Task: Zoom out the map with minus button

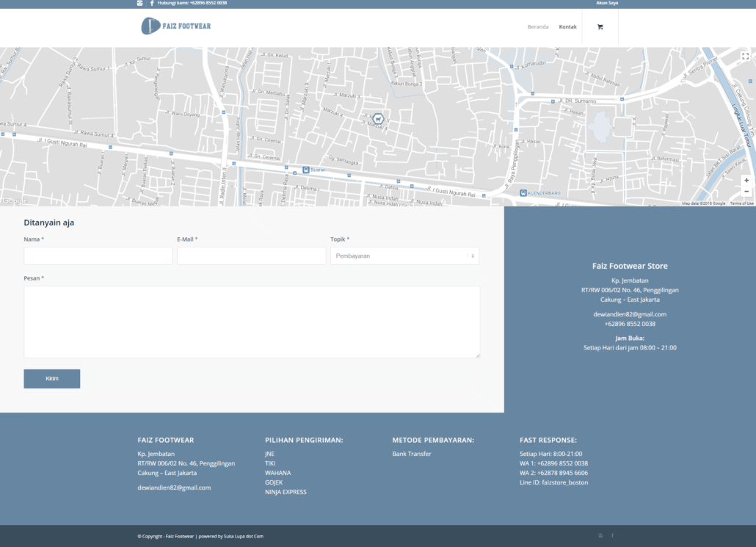Action: coord(746,192)
